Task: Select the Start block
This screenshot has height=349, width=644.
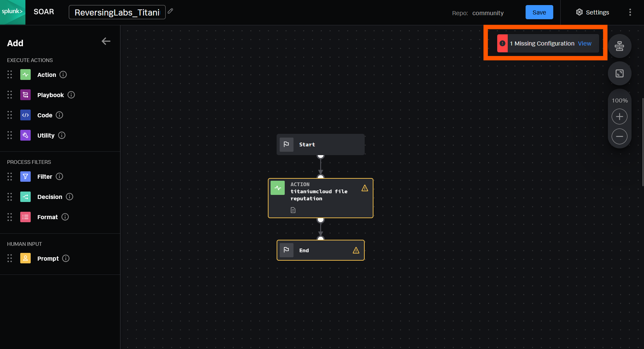Action: click(x=320, y=144)
